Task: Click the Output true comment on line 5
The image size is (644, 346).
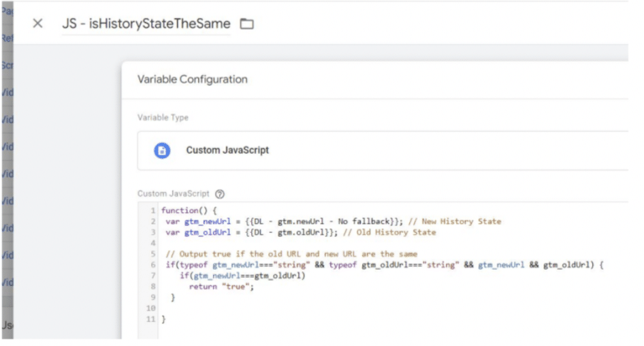Action: 291,254
